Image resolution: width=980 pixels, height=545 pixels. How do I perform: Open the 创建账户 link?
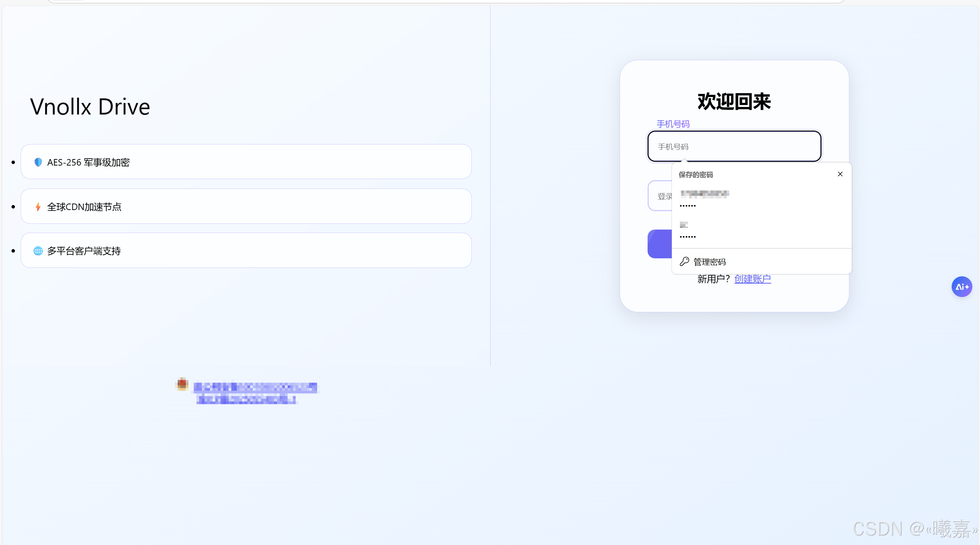tap(752, 279)
